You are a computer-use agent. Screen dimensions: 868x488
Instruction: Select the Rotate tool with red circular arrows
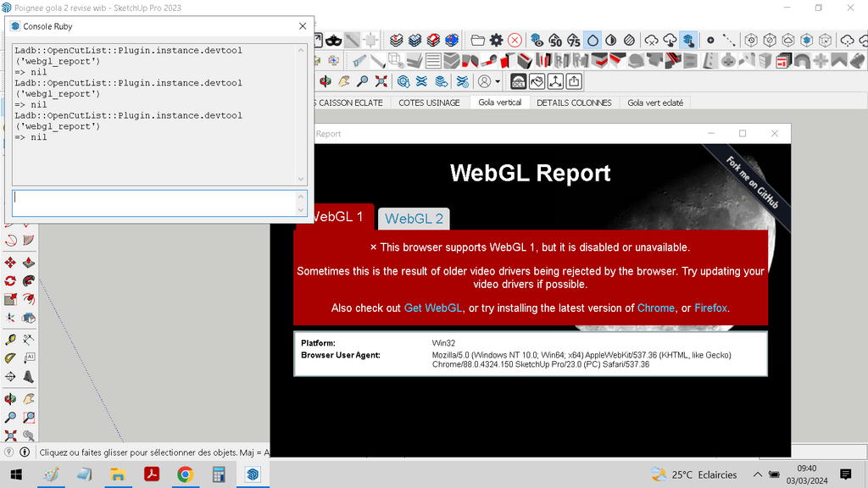pos(10,281)
